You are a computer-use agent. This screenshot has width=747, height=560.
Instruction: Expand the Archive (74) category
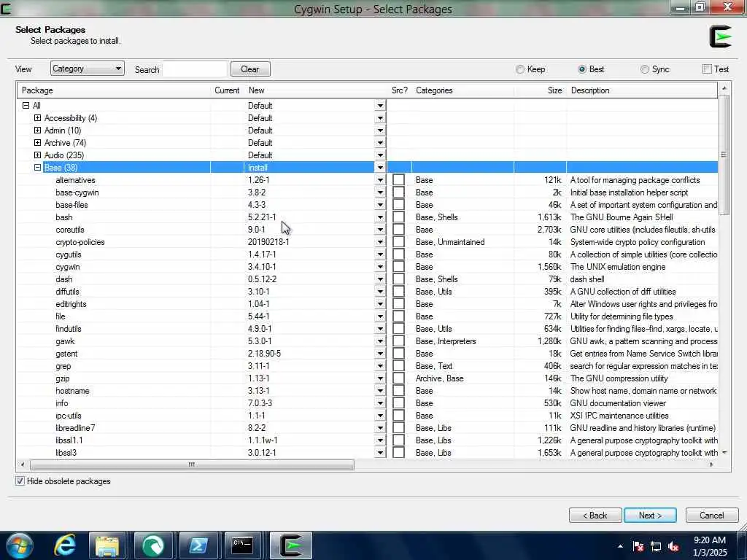[38, 142]
